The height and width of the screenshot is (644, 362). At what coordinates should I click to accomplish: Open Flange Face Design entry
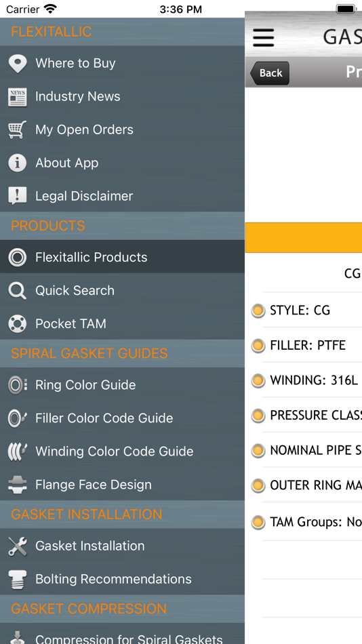point(122,484)
